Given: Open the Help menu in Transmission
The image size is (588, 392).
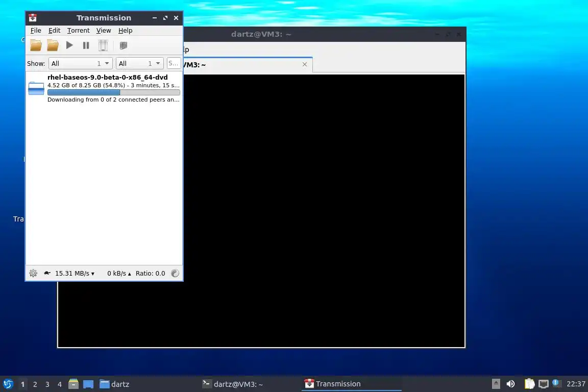Looking at the screenshot, I should [x=125, y=31].
